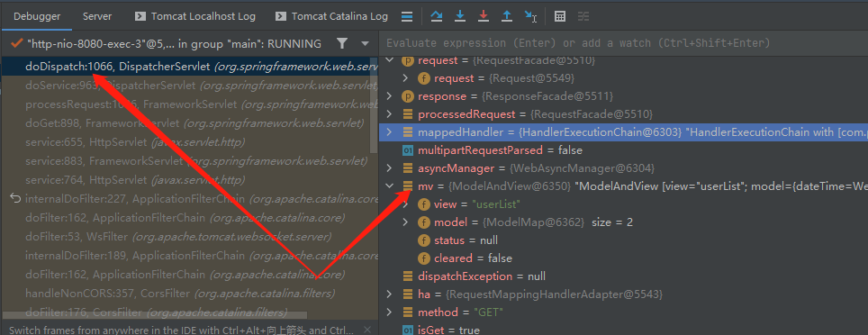Expand the method GET variable
Screen dimensions: 868x335
click(390, 312)
